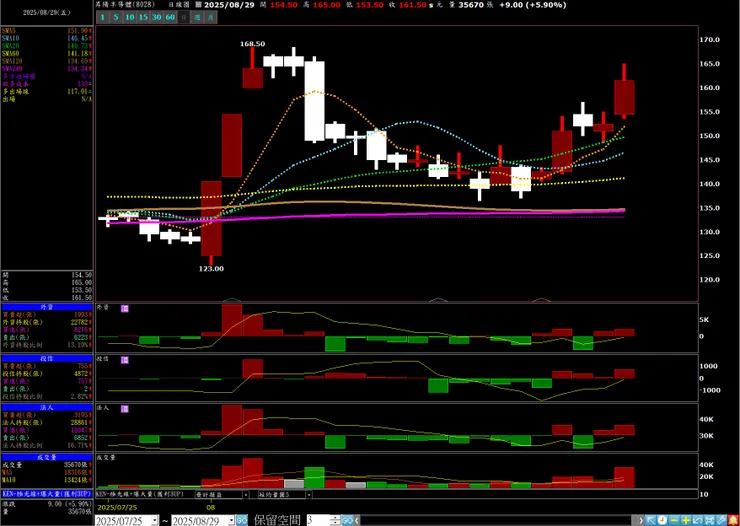
Task: Click the SMA120 legend row
Action: (47, 61)
